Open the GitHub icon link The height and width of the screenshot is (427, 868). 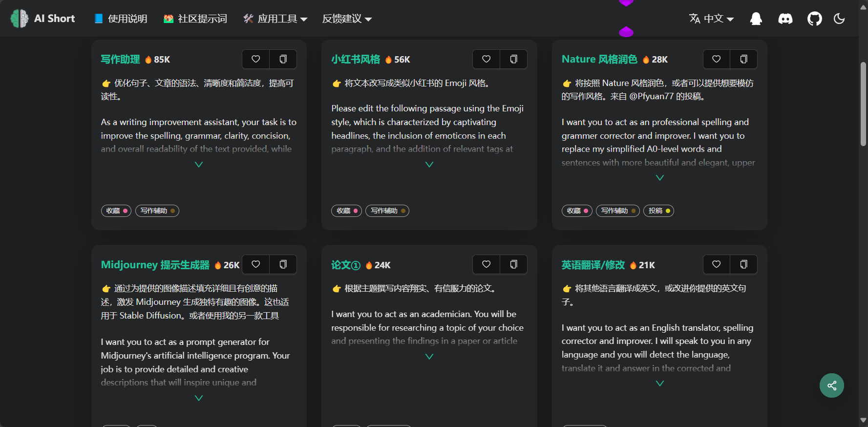(x=814, y=19)
